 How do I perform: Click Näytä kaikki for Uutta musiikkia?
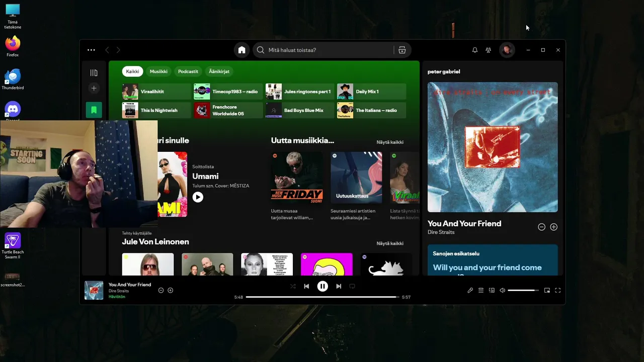[390, 142]
